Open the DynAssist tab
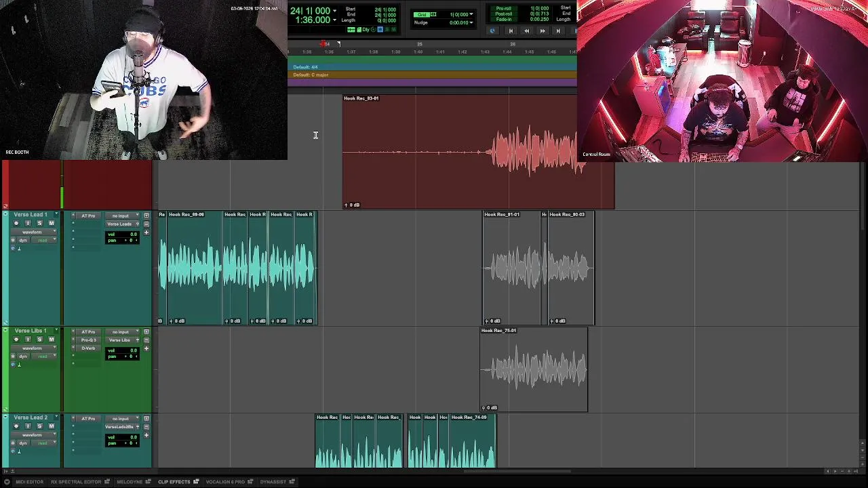Screen dimensions: 868x488 click(273, 482)
